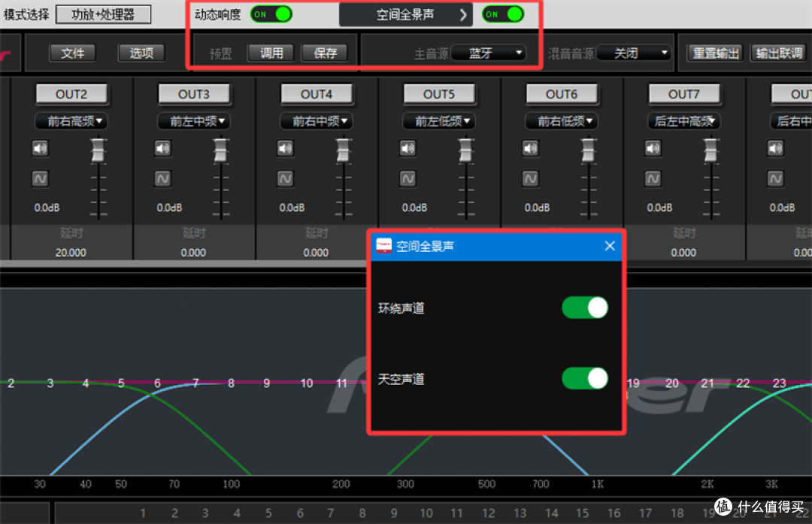The height and width of the screenshot is (524, 812).
Task: Click the OUT3 phase invert icon
Action: (162, 179)
